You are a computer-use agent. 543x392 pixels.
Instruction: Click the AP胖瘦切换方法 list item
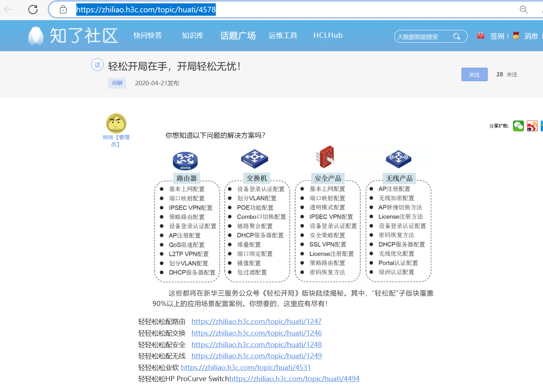pyautogui.click(x=400, y=207)
